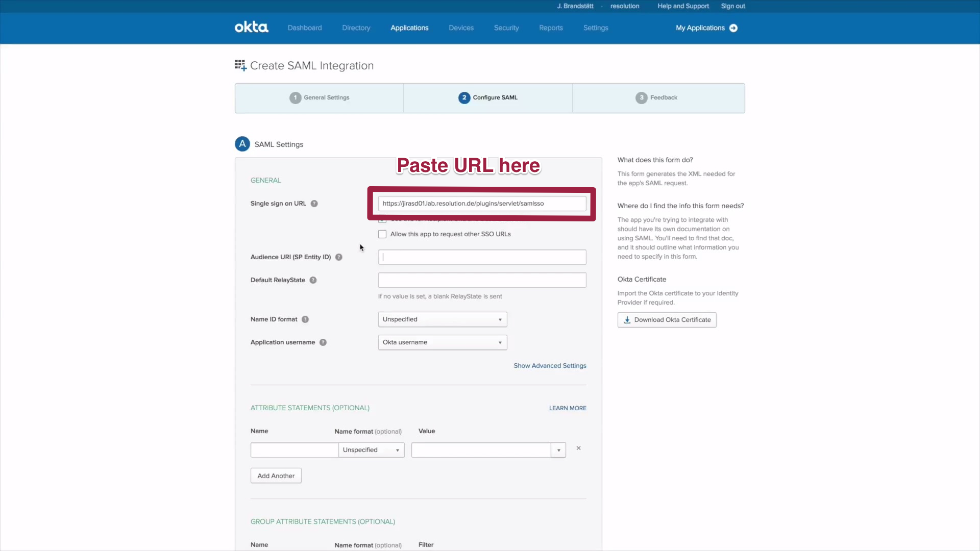Focus the Audience URI (SP Entity ID) field
This screenshot has height=551, width=980.
tap(482, 257)
